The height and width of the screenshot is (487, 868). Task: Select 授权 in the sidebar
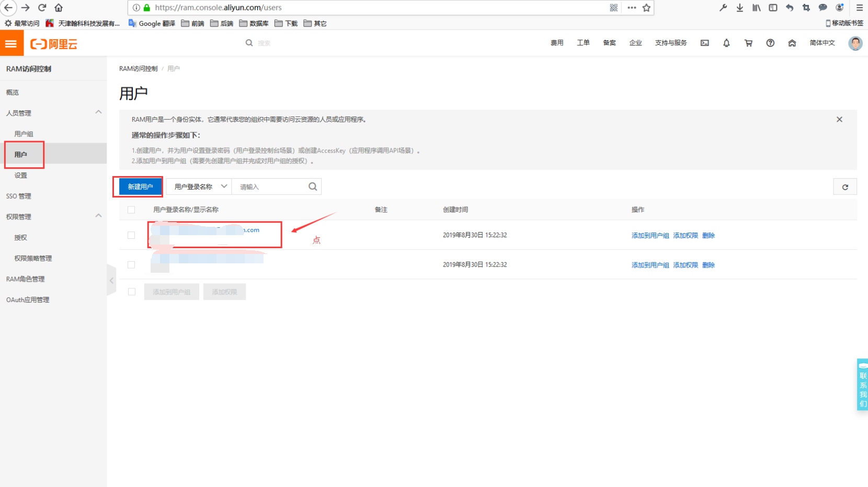pyautogui.click(x=20, y=237)
